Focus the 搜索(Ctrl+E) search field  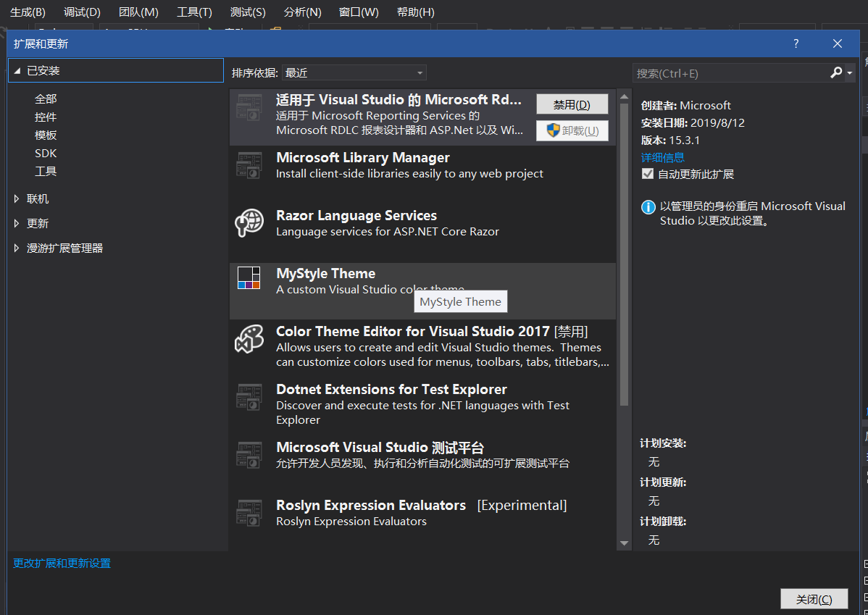731,73
